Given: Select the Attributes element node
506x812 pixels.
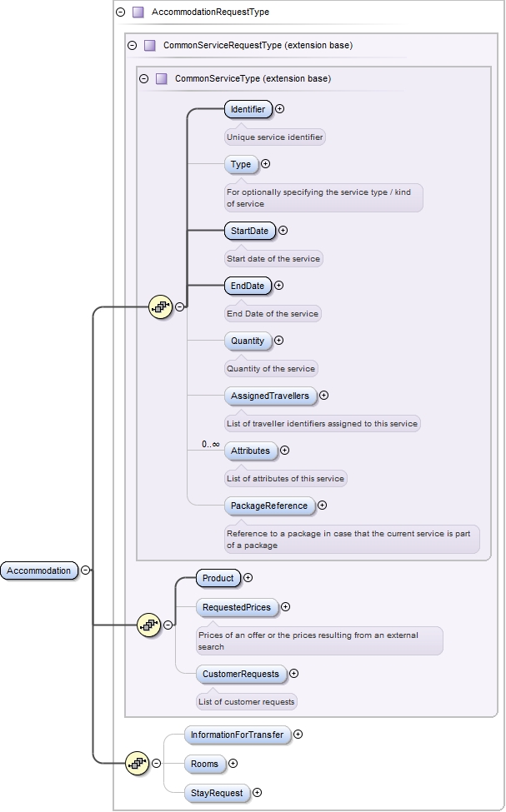Looking at the screenshot, I should 250,451.
